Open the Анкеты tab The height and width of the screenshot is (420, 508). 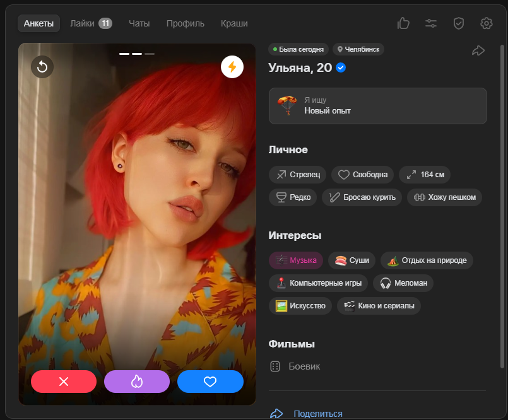[x=38, y=23]
